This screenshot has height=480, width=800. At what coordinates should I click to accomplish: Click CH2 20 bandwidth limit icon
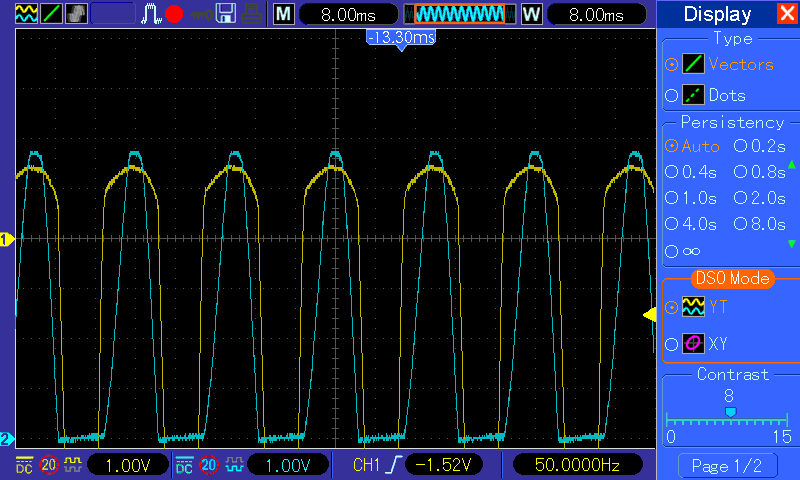(209, 465)
